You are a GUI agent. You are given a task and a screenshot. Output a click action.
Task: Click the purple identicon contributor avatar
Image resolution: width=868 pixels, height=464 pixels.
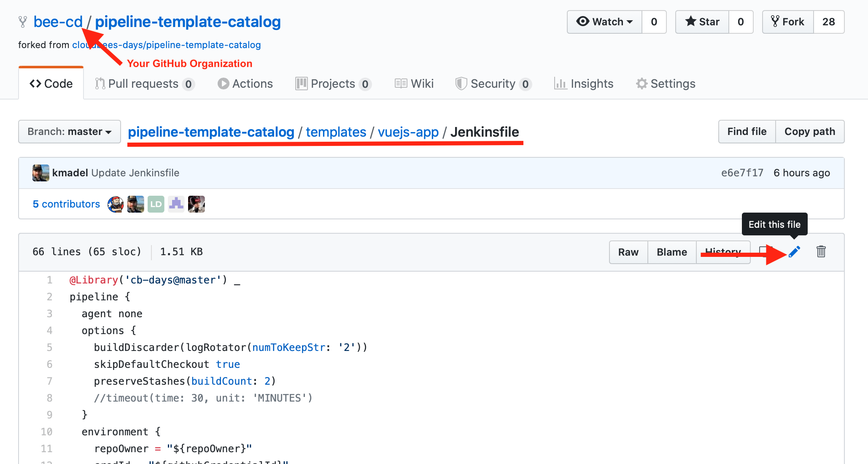coord(176,204)
